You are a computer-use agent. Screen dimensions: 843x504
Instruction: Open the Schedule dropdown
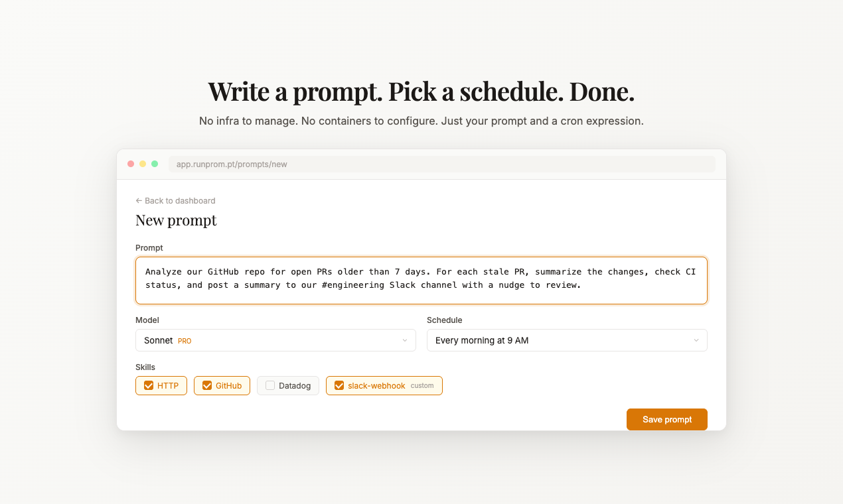click(567, 340)
